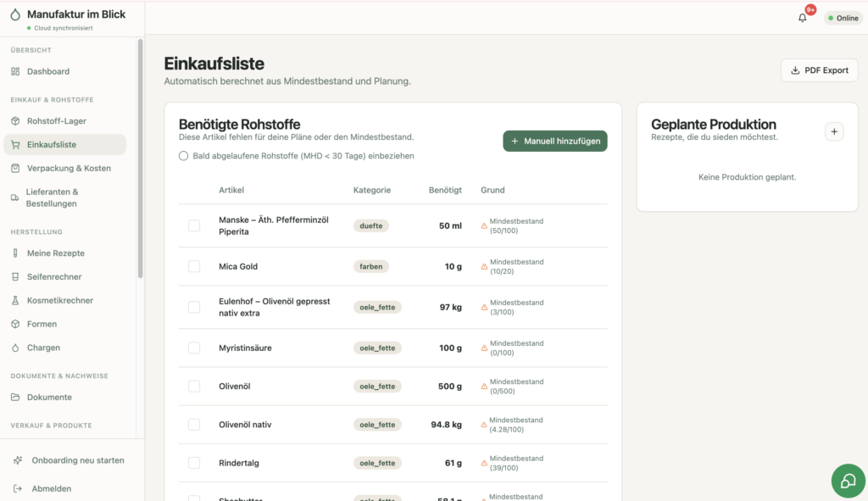The height and width of the screenshot is (501, 868).
Task: Enable the MHD < 30 Tage option
Action: 184,156
